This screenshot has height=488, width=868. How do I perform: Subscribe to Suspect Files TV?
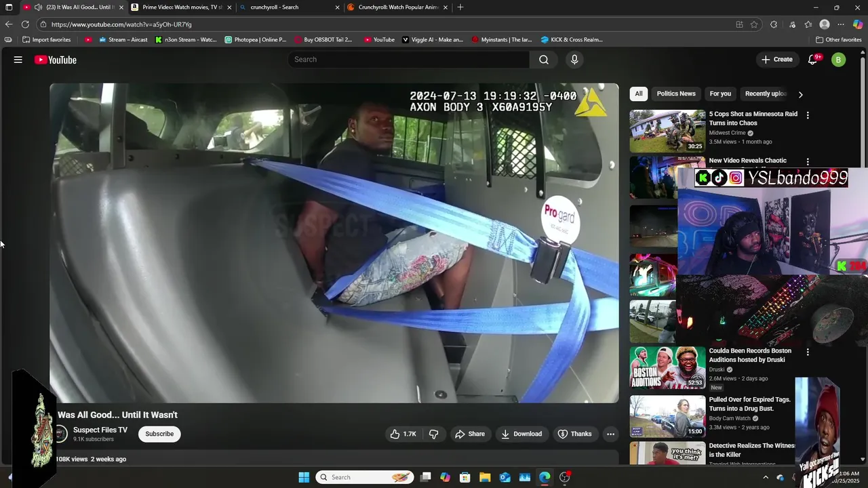click(159, 434)
